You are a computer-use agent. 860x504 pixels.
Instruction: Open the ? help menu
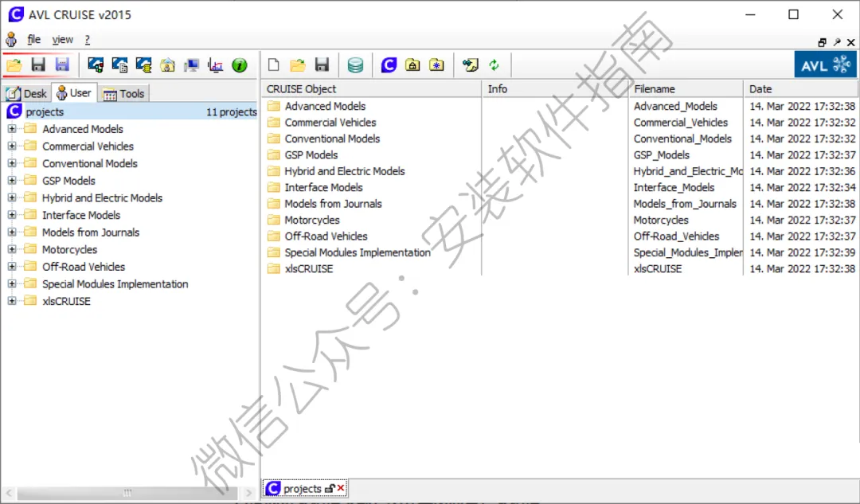click(88, 40)
